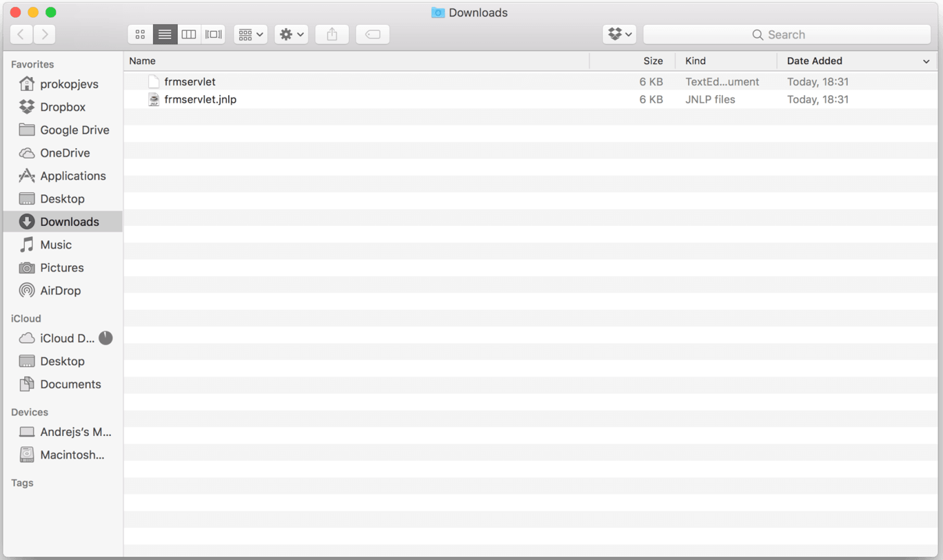Click the Edit Tags toolbar icon
Viewport: 943px width, 560px height.
click(x=372, y=34)
